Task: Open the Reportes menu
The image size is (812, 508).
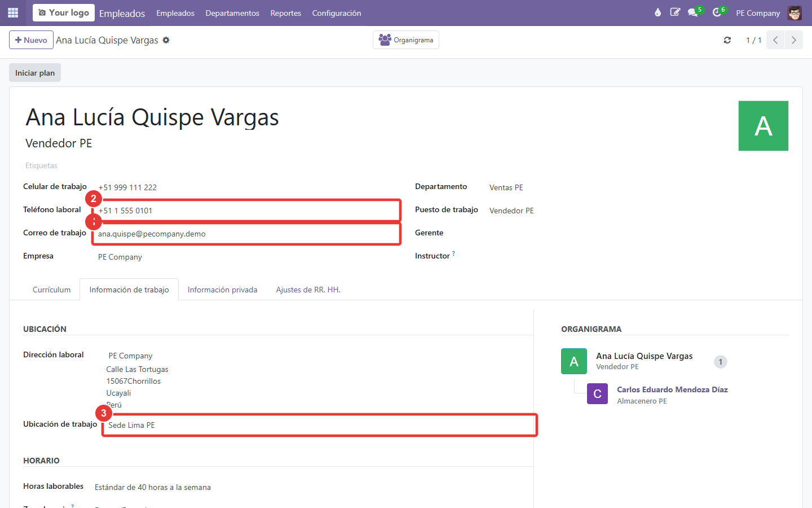Action: 286,13
